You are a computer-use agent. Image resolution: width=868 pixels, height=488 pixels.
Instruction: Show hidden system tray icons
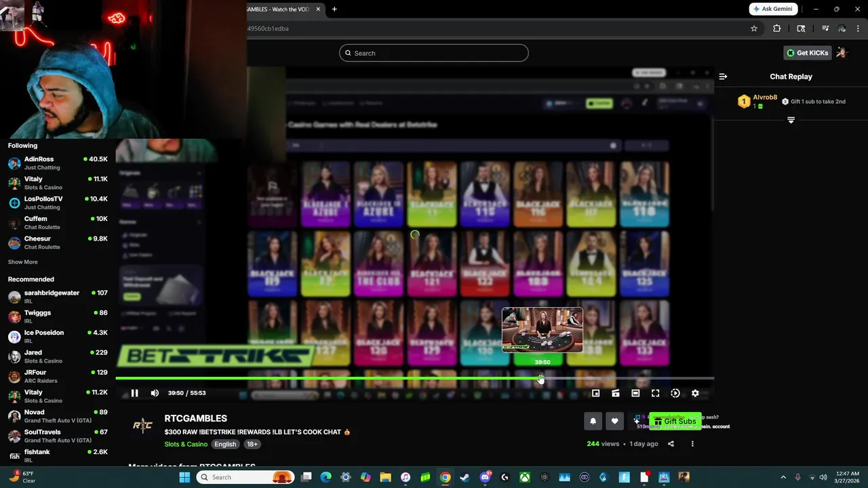783,477
